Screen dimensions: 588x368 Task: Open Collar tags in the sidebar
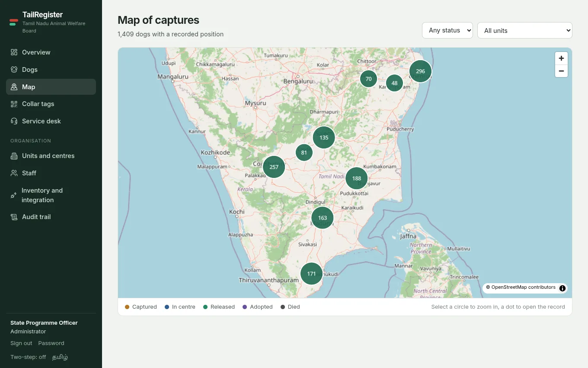[x=51, y=104]
